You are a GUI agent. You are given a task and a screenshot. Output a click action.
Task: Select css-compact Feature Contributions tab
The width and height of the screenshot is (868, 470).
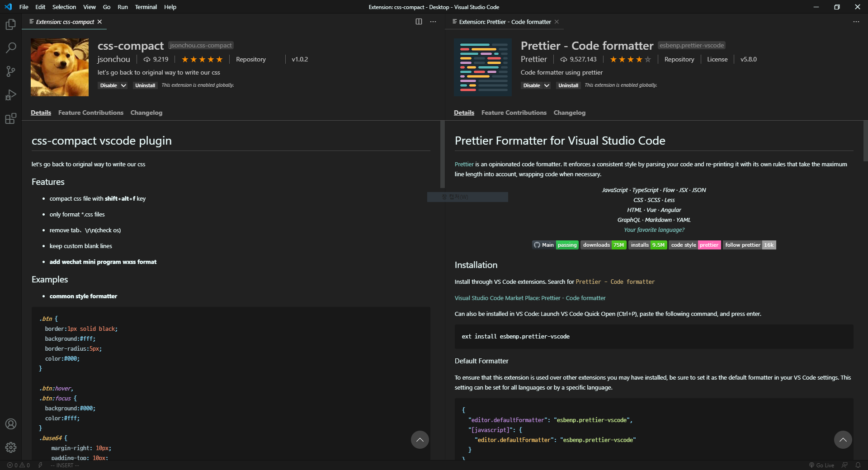pos(91,113)
